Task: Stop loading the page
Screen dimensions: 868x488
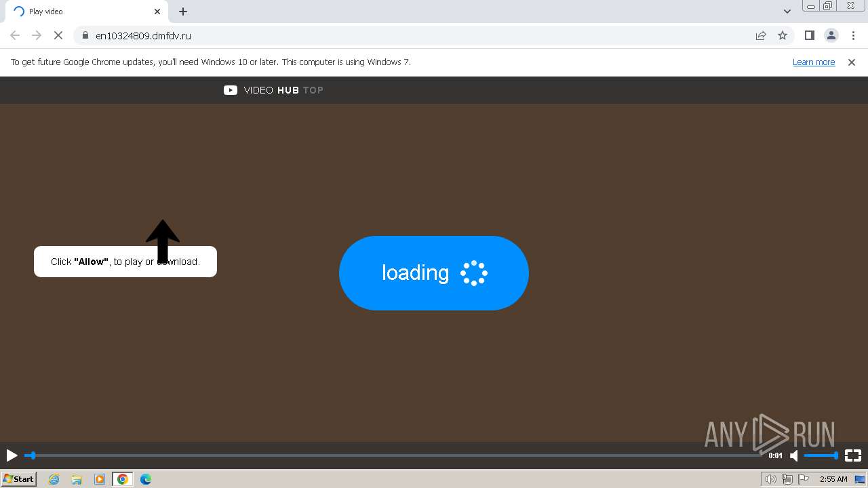Action: 58,35
